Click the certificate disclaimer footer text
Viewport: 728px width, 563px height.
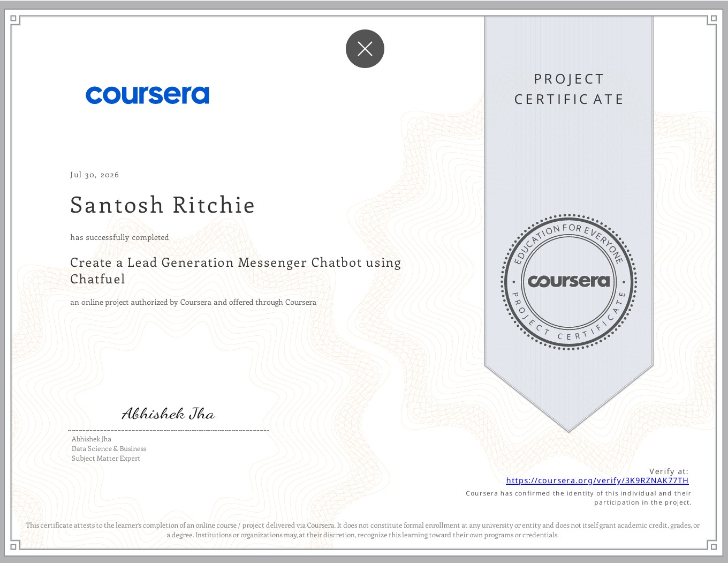pyautogui.click(x=363, y=530)
